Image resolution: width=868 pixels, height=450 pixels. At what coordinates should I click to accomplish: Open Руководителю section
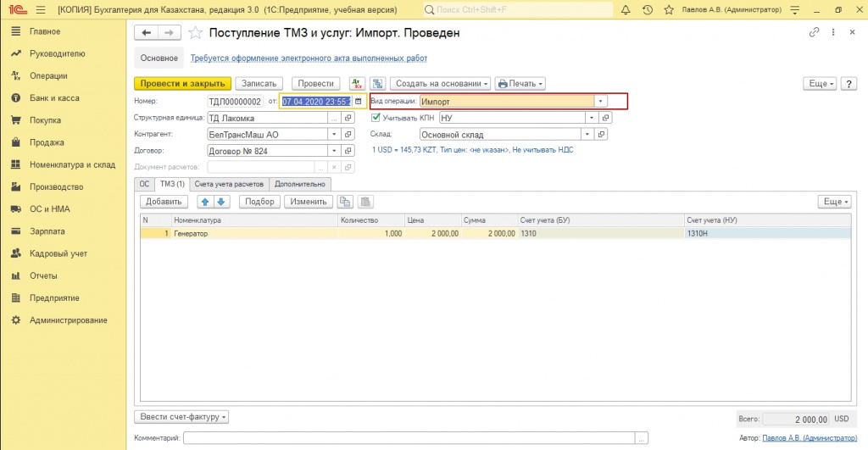point(57,53)
